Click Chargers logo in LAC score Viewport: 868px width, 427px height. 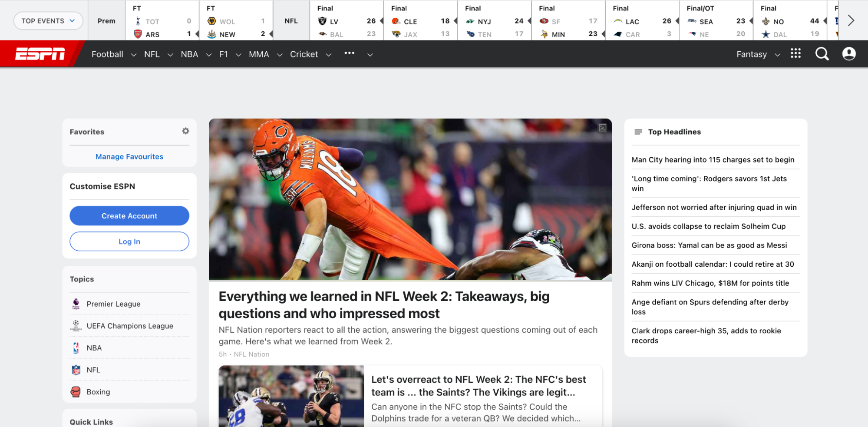tap(617, 21)
